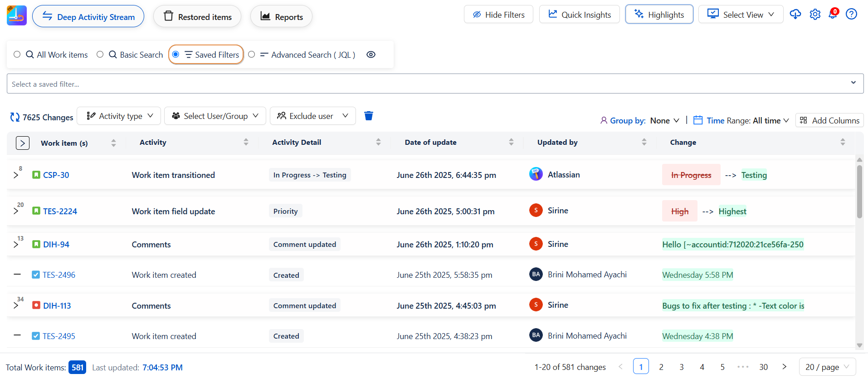Choose the Advanced Search (JQL) radio option

click(x=252, y=54)
